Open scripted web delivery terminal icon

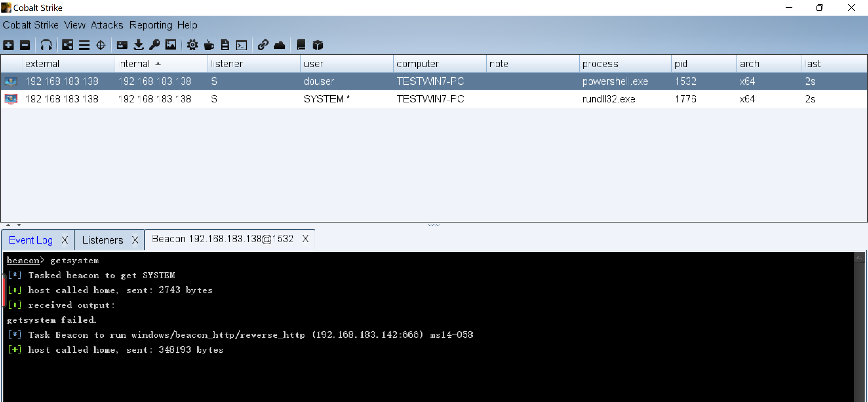coord(241,45)
